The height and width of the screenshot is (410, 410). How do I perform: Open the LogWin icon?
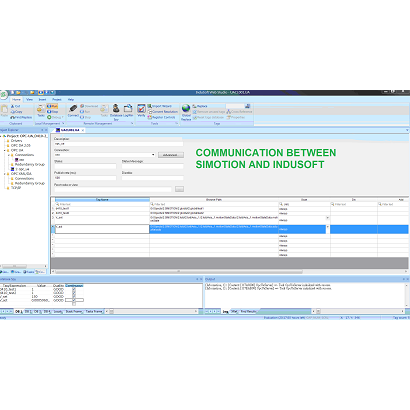point(128,111)
